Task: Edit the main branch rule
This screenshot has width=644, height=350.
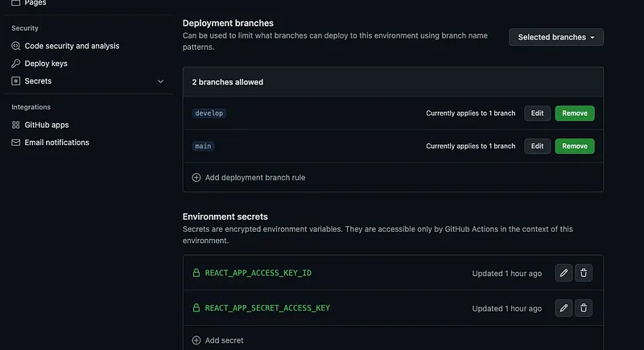Action: 537,146
